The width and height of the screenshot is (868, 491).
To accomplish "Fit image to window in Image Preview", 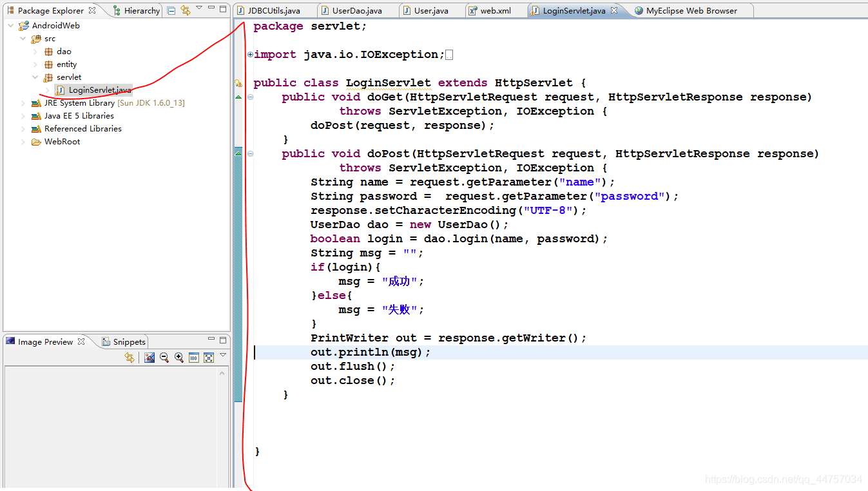I will [x=207, y=358].
